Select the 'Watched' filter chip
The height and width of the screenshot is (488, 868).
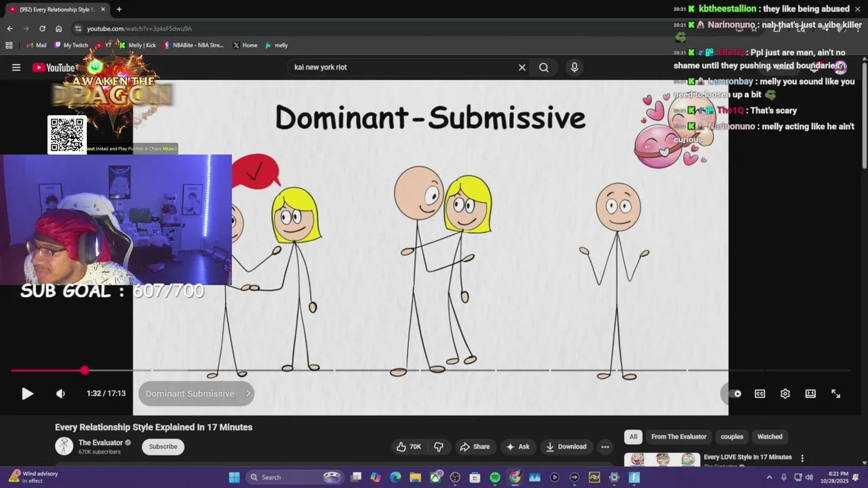point(770,436)
